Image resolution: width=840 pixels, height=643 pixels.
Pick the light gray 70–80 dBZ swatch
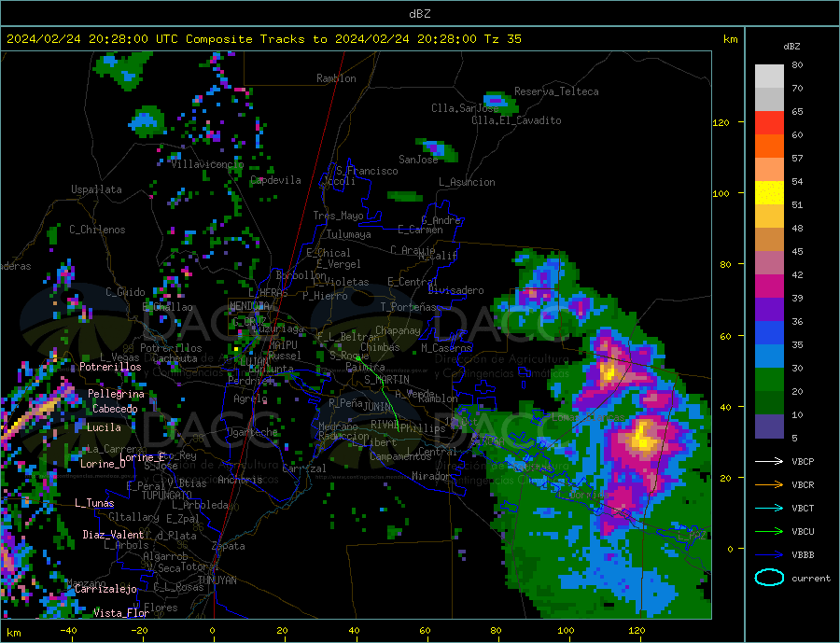click(769, 77)
